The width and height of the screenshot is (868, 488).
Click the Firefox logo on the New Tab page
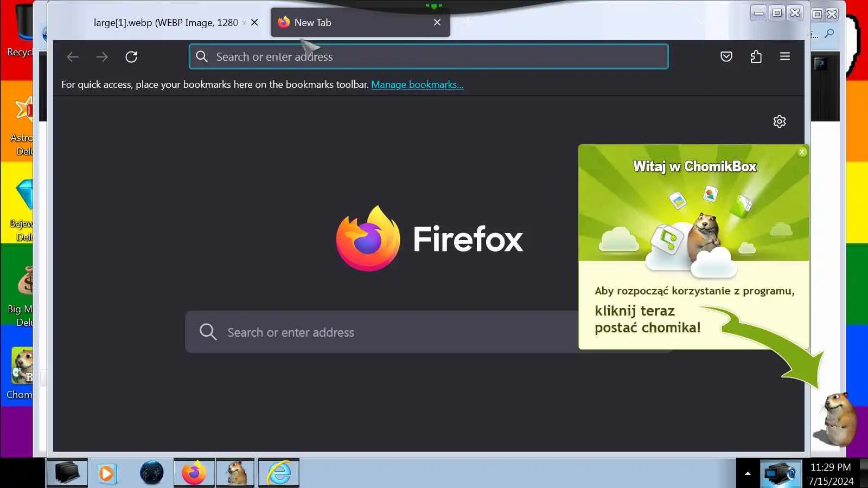coord(368,239)
